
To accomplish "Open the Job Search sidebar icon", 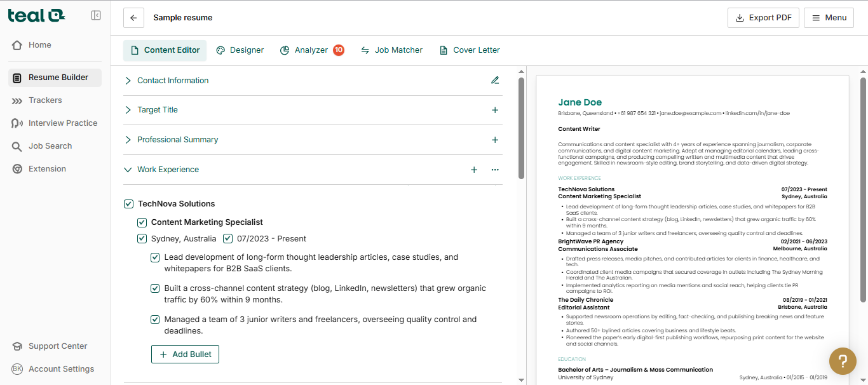I will click(17, 145).
